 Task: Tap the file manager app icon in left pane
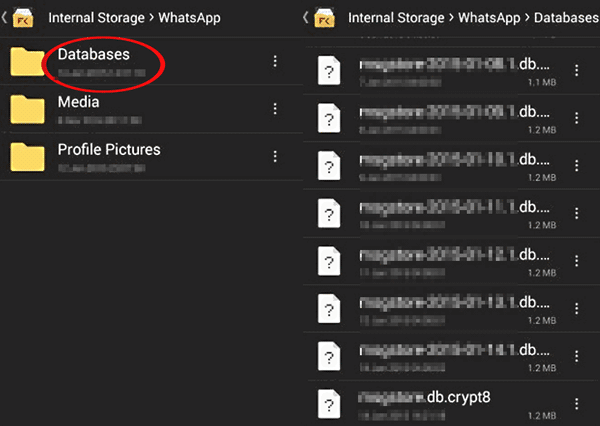(25, 18)
